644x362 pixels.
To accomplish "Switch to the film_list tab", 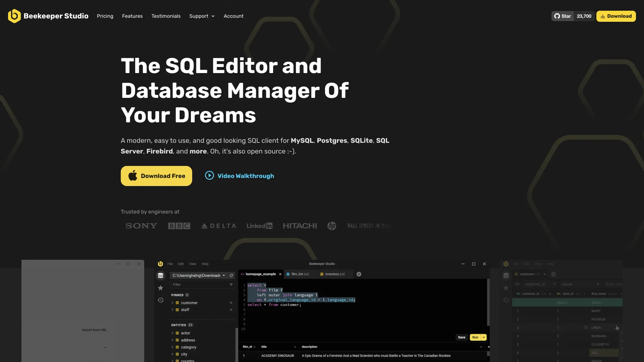I will [x=300, y=274].
